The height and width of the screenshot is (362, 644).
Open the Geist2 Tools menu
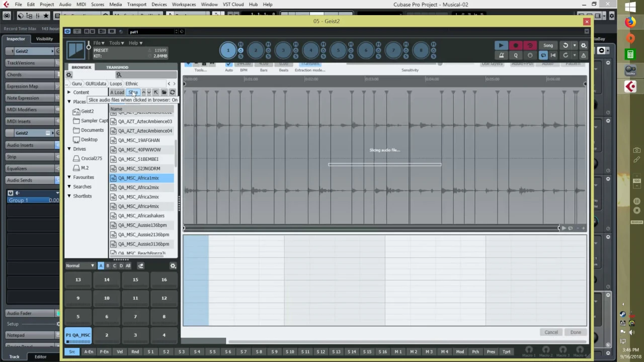coord(116,43)
